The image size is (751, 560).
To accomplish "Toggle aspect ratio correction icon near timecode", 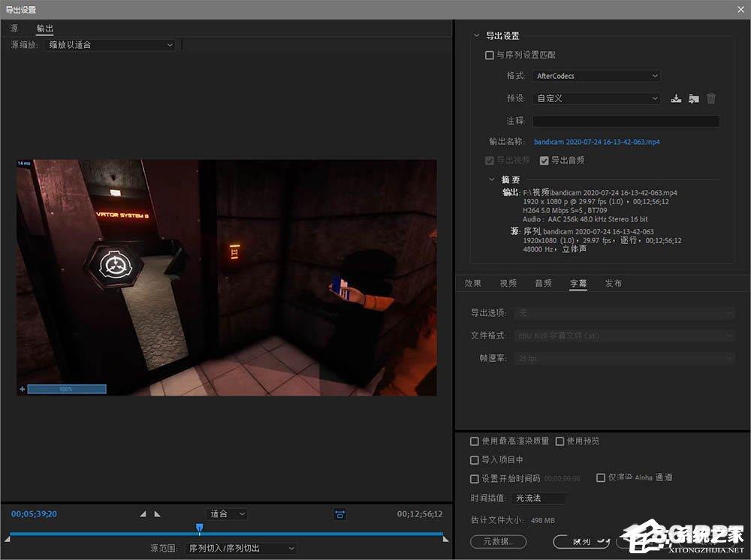I will (339, 514).
